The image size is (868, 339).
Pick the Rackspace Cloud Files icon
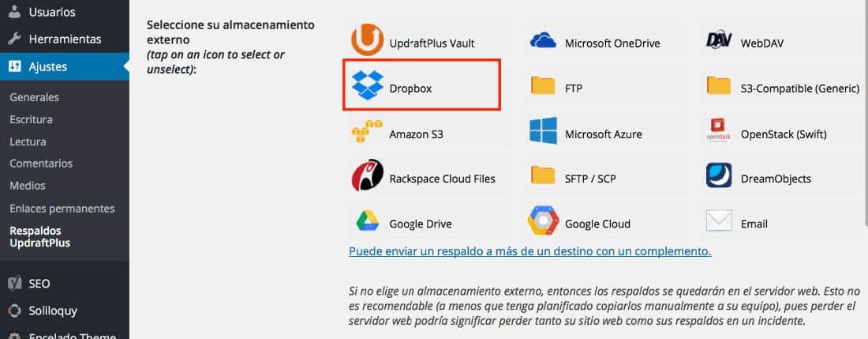click(x=368, y=175)
